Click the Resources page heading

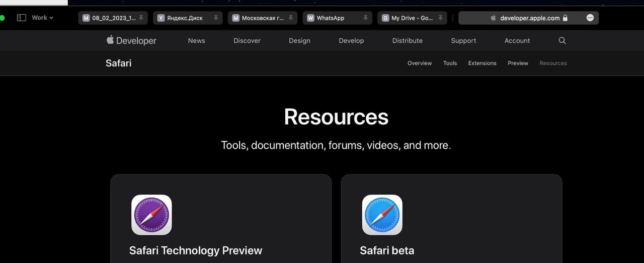[336, 117]
